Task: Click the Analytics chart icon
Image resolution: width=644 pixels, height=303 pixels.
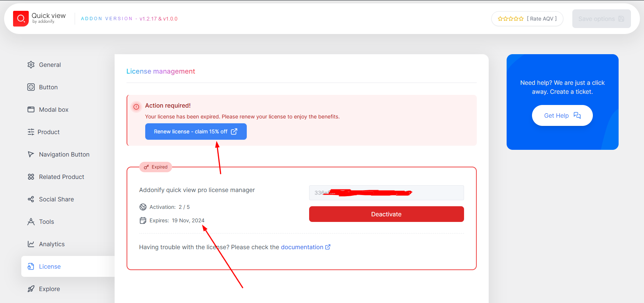Action: (31, 244)
